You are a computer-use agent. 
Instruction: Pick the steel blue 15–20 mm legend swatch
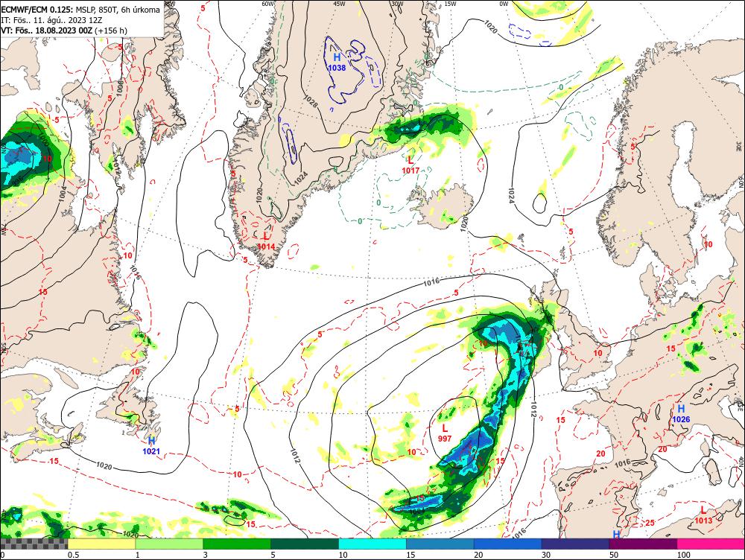[440, 544]
